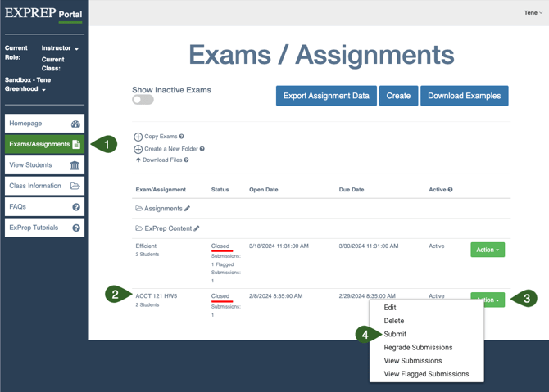Click the help icon next to Active column header
This screenshot has width=549, height=392.
click(x=451, y=190)
